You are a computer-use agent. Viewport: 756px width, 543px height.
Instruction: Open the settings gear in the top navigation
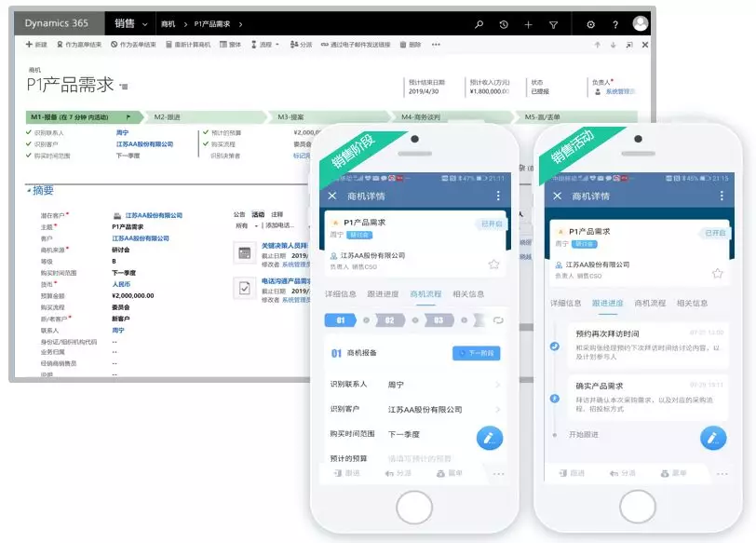(x=591, y=25)
